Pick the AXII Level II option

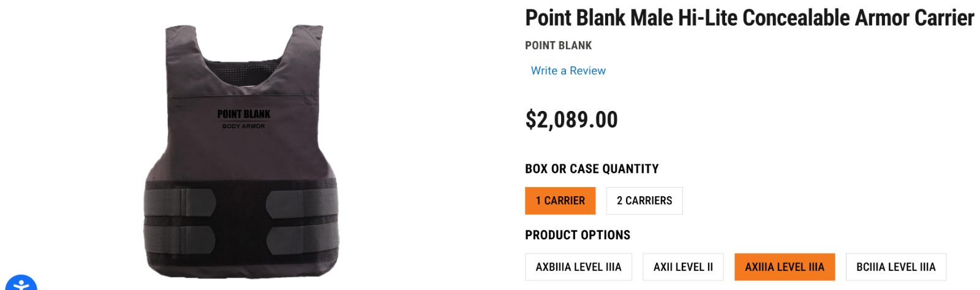tap(683, 267)
